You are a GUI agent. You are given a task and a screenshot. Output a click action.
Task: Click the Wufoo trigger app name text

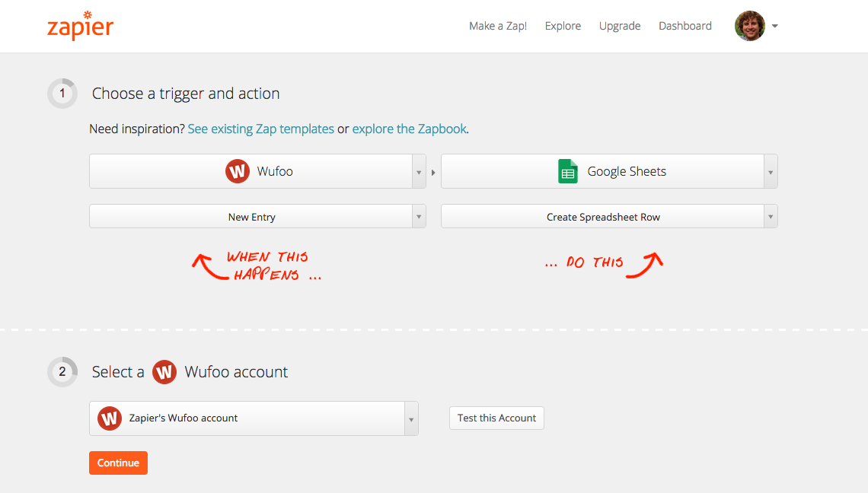tap(275, 171)
